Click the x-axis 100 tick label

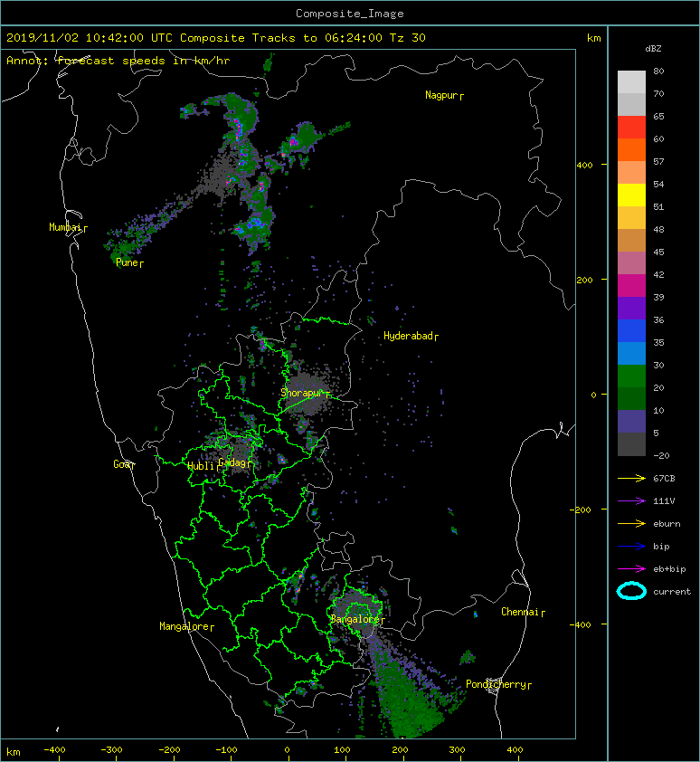pos(343,750)
